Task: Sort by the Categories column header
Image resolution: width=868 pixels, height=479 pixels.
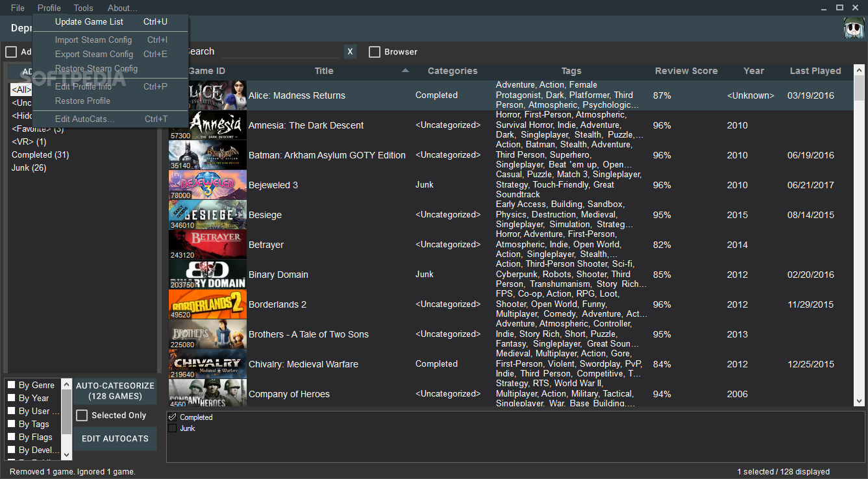Action: (x=453, y=71)
